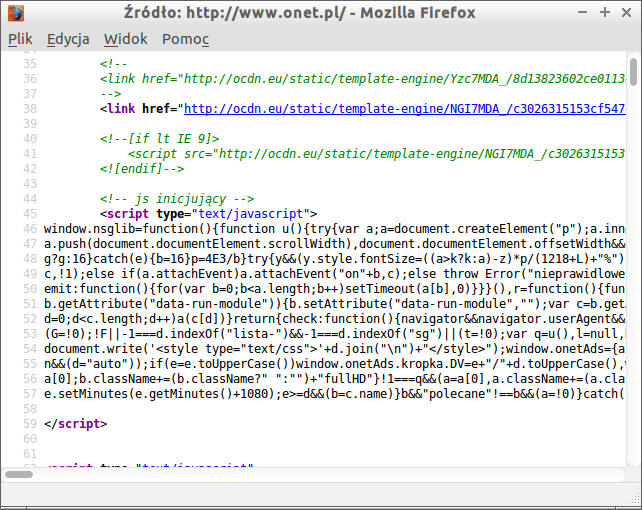Maximize the page source window
This screenshot has height=510, width=642.
603,13
